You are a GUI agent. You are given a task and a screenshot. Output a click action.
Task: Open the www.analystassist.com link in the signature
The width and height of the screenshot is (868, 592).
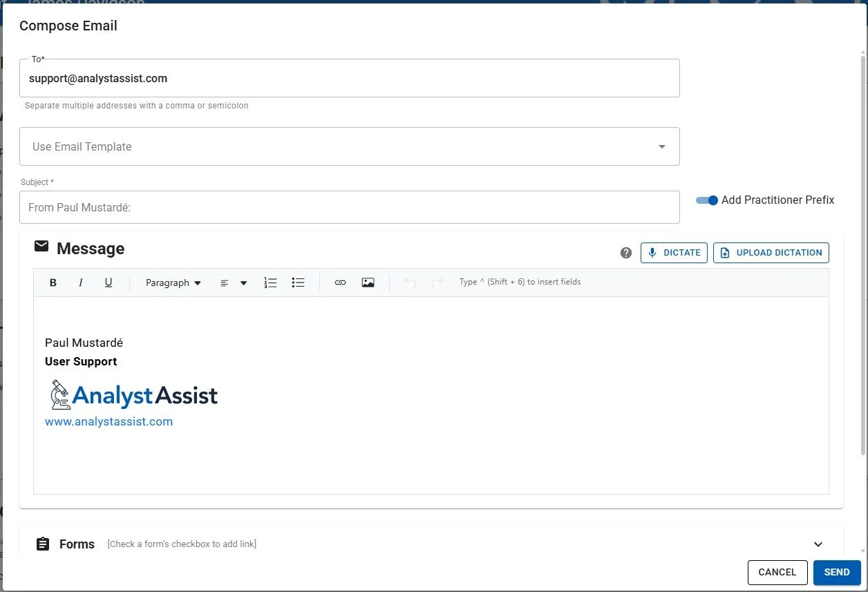108,421
